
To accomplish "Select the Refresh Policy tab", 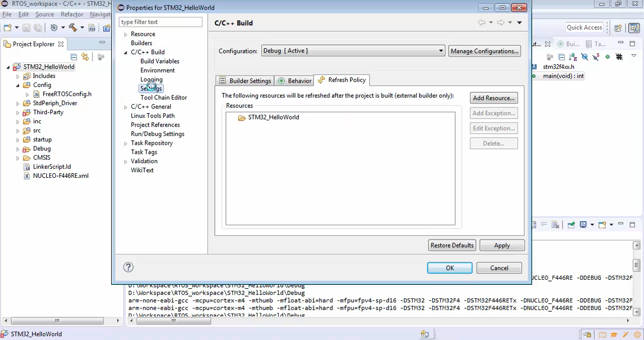I will [342, 80].
